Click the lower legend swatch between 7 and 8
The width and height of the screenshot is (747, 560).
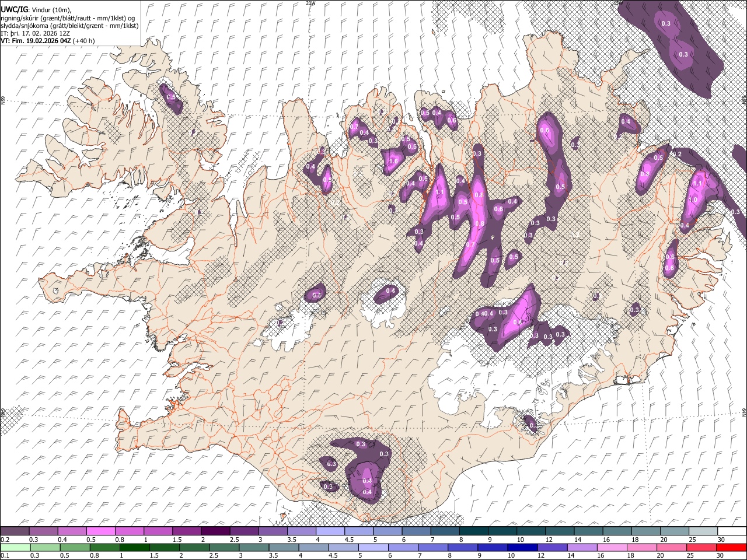pos(433,547)
